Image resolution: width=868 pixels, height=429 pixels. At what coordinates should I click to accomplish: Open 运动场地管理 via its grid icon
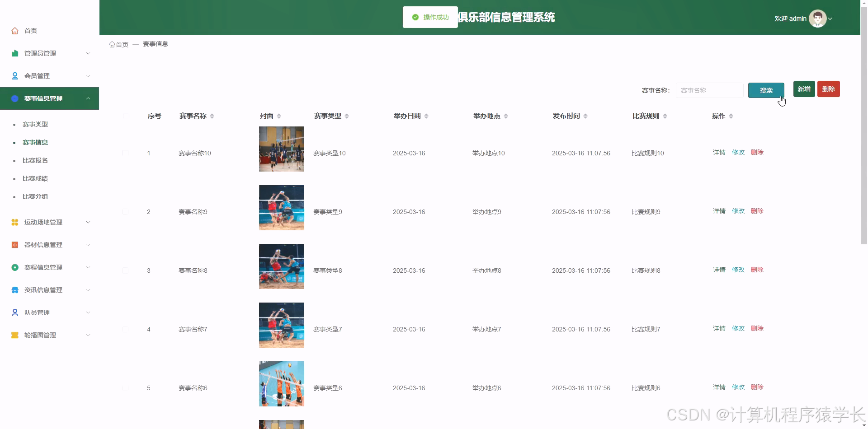tap(15, 222)
